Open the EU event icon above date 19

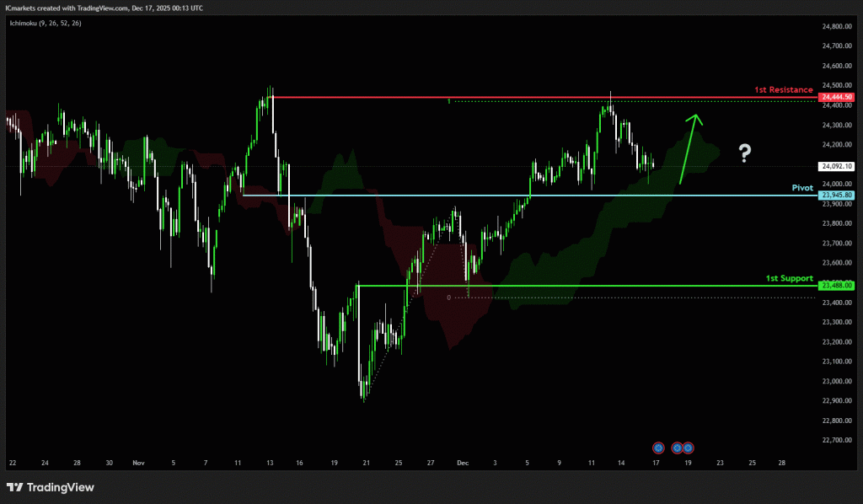pyautogui.click(x=689, y=447)
